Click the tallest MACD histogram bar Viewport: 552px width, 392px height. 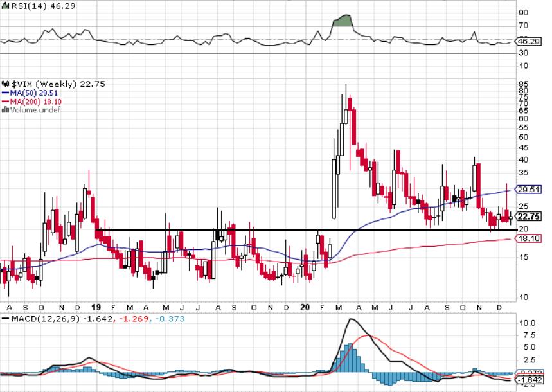(x=351, y=357)
